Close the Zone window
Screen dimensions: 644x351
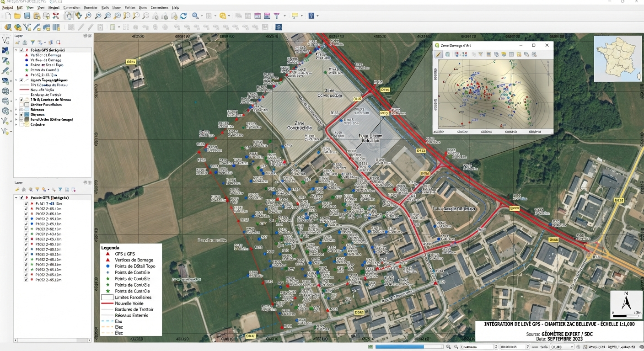point(547,45)
